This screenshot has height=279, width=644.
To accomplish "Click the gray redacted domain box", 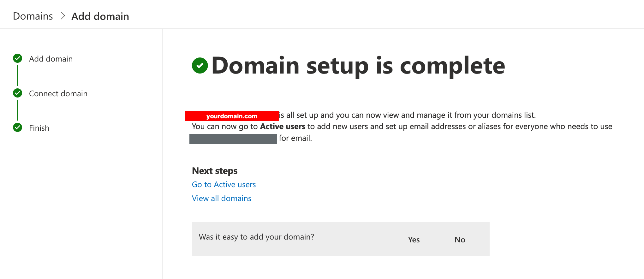I will [233, 139].
